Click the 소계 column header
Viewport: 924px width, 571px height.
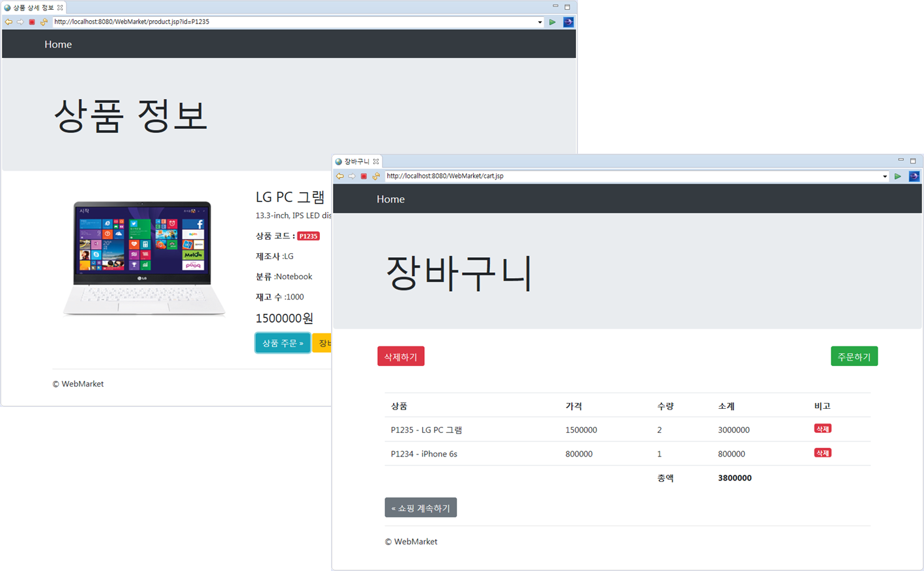click(x=726, y=406)
